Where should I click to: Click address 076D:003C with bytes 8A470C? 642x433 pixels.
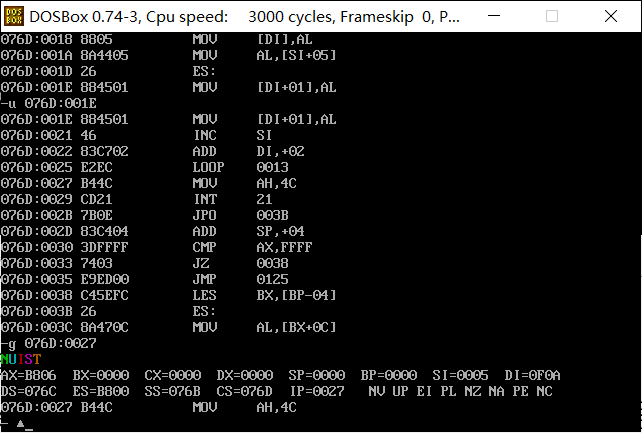click(64, 327)
